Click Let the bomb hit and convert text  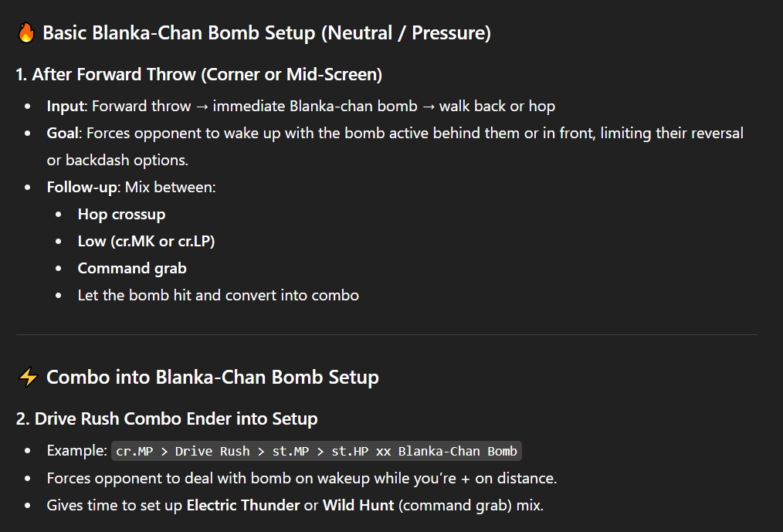(x=219, y=295)
